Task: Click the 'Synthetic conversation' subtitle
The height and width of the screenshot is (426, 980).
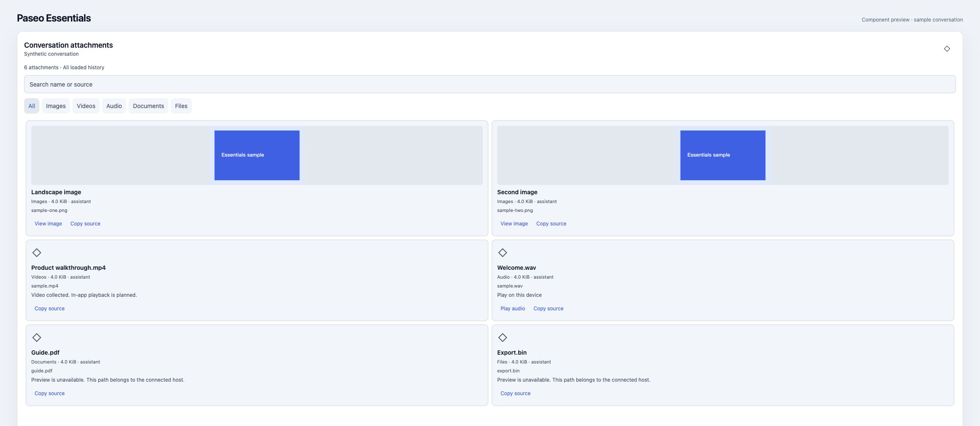Action: (51, 54)
